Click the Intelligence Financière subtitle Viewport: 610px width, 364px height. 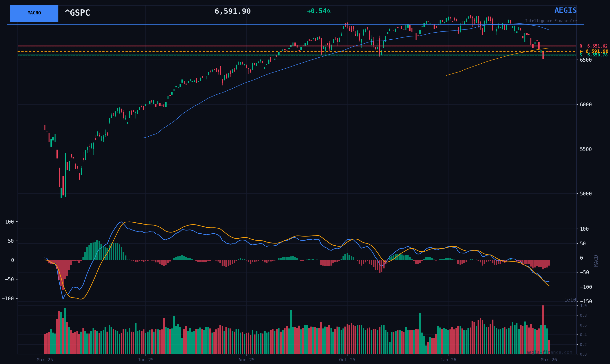point(551,21)
